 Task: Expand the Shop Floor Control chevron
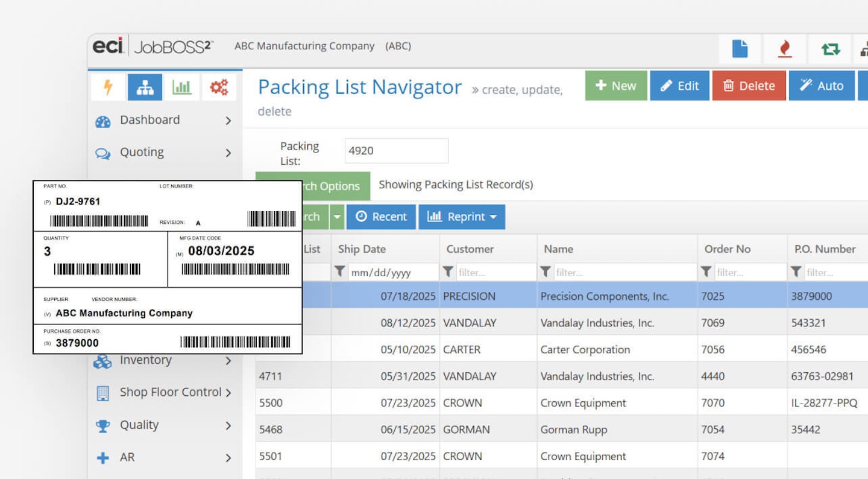tap(228, 393)
